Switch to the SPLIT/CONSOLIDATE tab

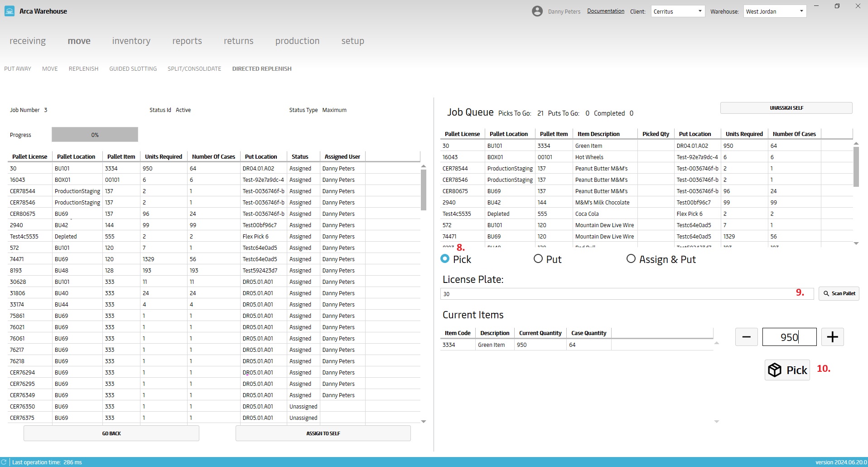pos(194,69)
